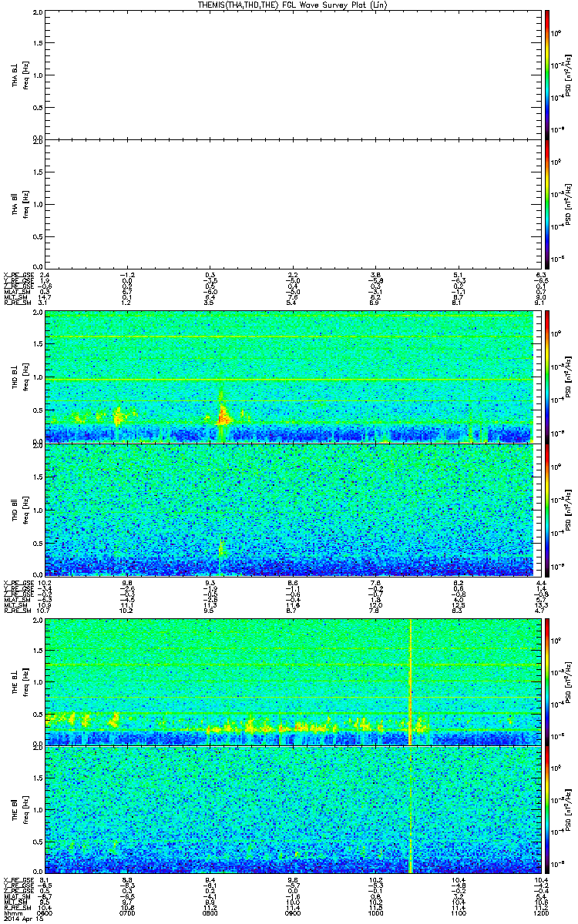Click the PSD color bar beside THA BL
Image resolution: width=578 pixels, height=924 pixels.
coord(546,74)
